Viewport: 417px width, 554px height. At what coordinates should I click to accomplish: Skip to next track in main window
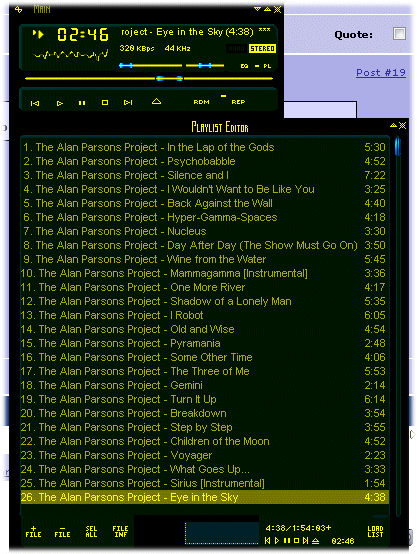(x=128, y=102)
